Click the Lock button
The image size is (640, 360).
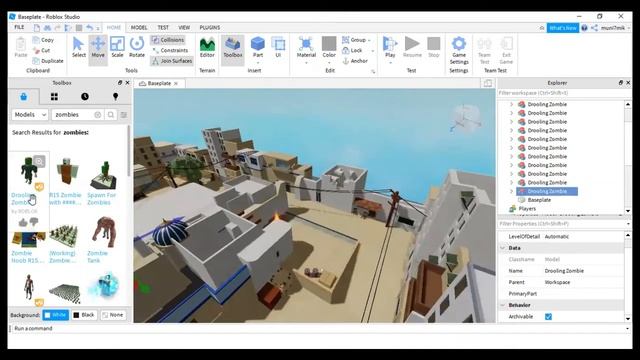(x=352, y=50)
